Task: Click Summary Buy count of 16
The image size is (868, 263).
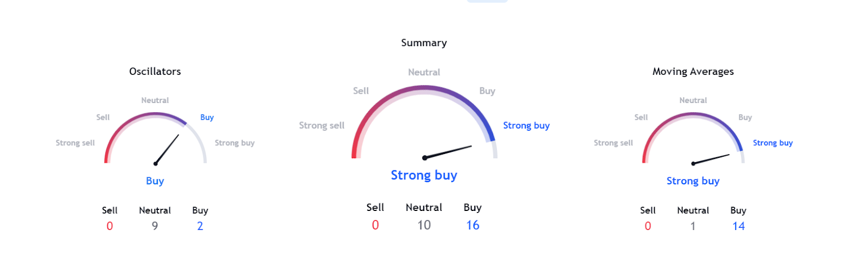Action: 473,225
